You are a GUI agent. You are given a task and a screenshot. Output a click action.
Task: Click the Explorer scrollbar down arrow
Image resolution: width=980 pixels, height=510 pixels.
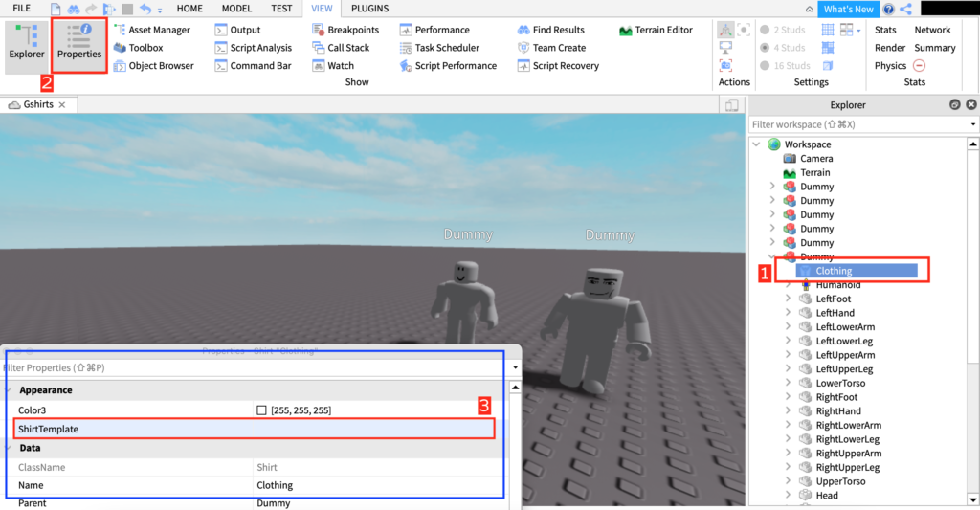point(973,499)
